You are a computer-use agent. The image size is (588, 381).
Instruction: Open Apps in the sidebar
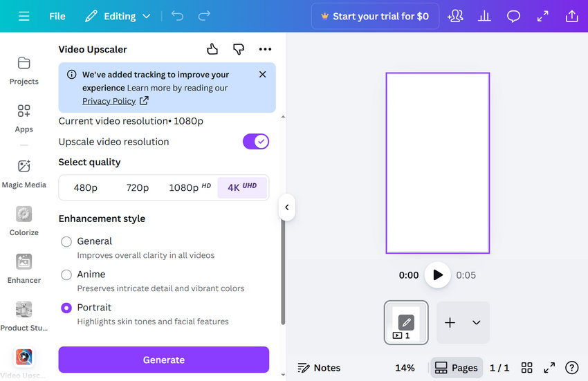(x=24, y=118)
